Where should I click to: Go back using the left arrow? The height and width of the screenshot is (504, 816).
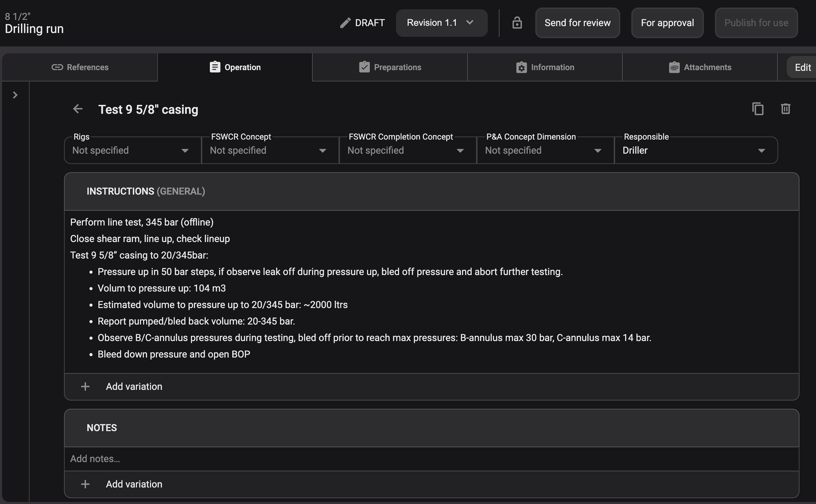(78, 109)
